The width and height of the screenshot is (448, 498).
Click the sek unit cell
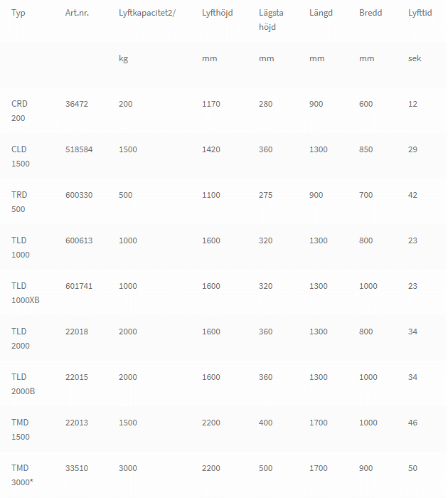pos(415,58)
